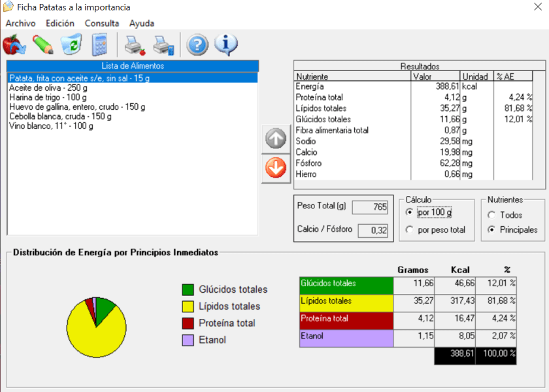Click the yellow Lípidos totales legend swatch
This screenshot has width=549, height=392.
pos(188,306)
